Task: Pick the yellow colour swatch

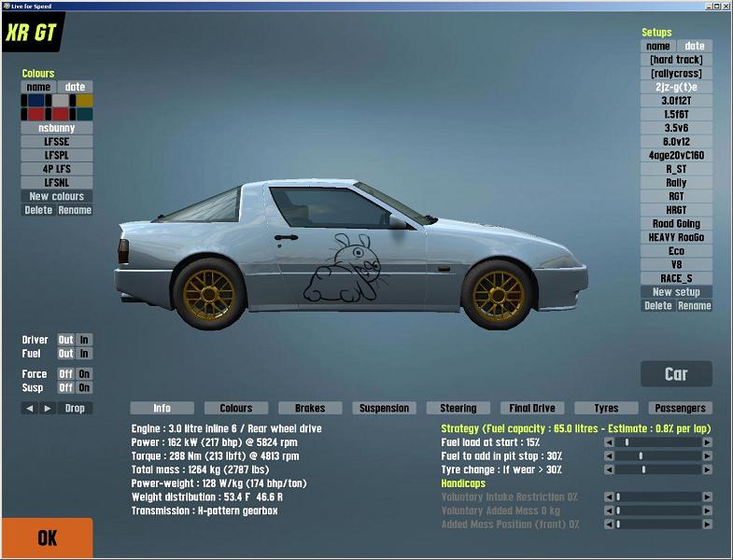Action: point(85,101)
